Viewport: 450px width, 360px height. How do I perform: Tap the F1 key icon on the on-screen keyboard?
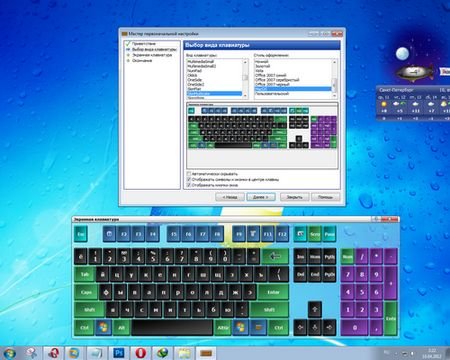pyautogui.click(x=109, y=234)
